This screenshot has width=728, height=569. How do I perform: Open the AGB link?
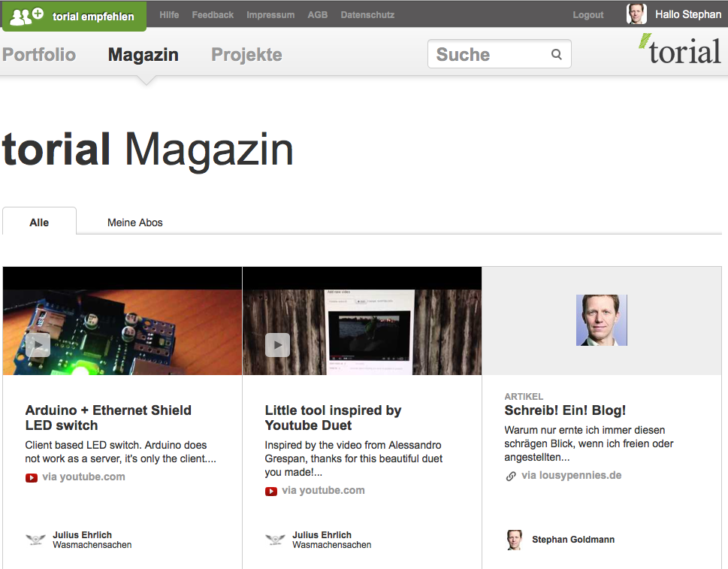click(x=318, y=15)
